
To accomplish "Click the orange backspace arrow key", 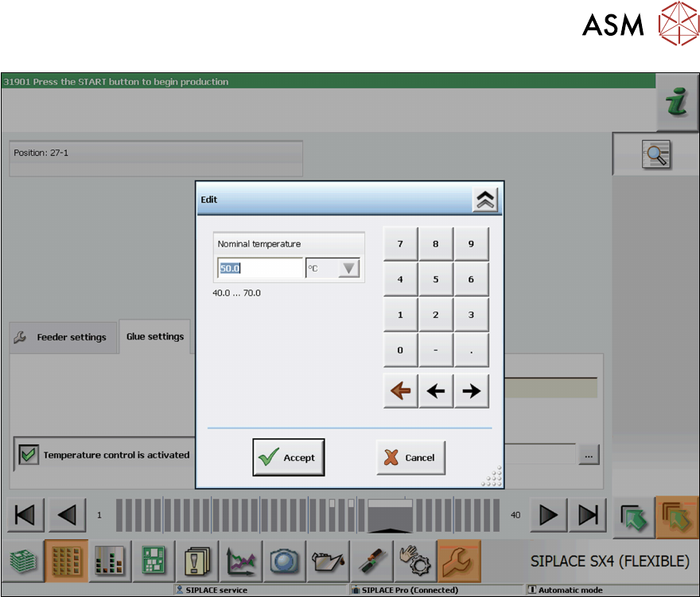I will (x=400, y=391).
